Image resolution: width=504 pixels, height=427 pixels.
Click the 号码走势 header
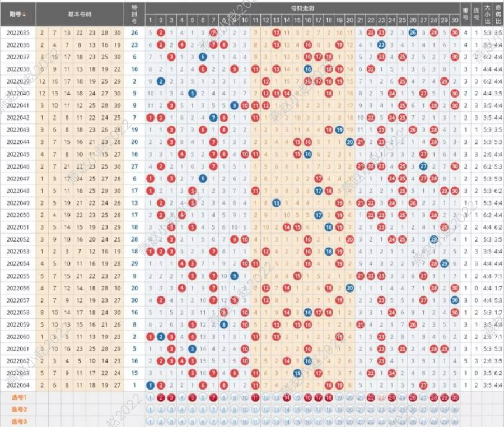pos(303,8)
